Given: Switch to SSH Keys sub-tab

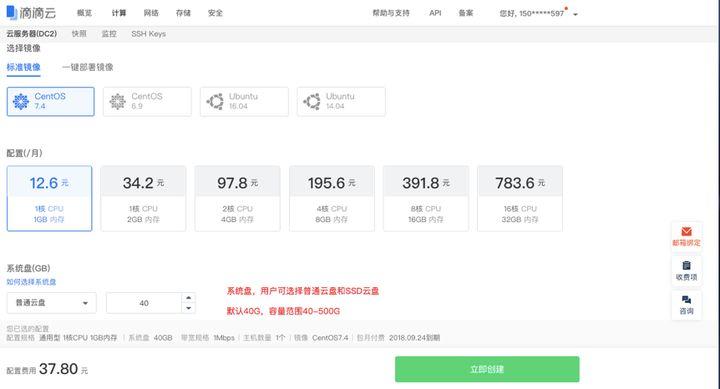Looking at the screenshot, I should (148, 34).
